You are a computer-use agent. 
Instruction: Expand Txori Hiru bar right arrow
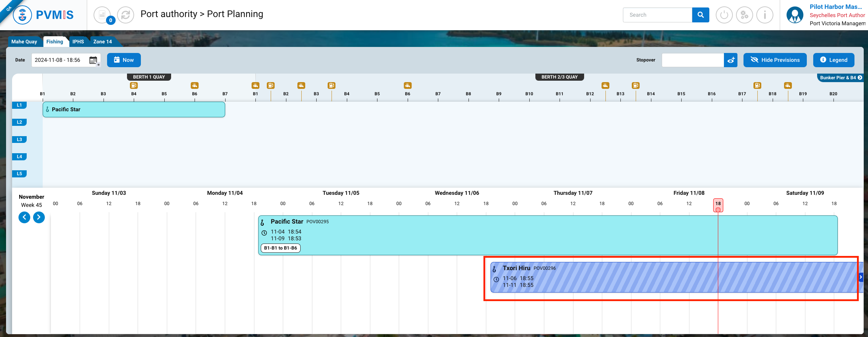[x=861, y=277]
